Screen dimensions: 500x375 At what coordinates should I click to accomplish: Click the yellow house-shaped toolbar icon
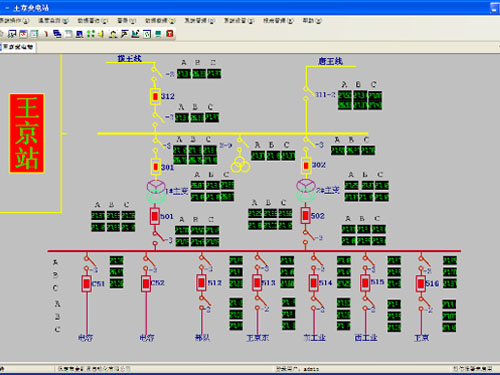tap(113, 34)
